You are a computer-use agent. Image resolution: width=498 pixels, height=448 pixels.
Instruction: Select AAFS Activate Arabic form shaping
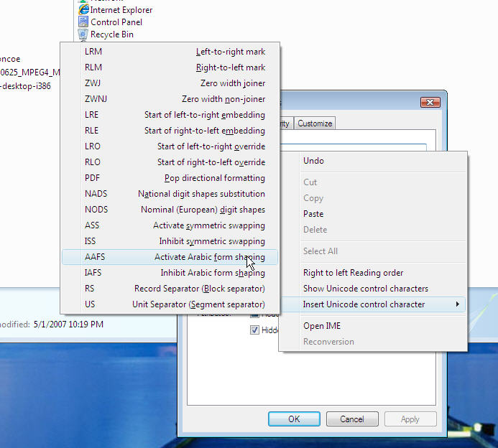tap(170, 257)
